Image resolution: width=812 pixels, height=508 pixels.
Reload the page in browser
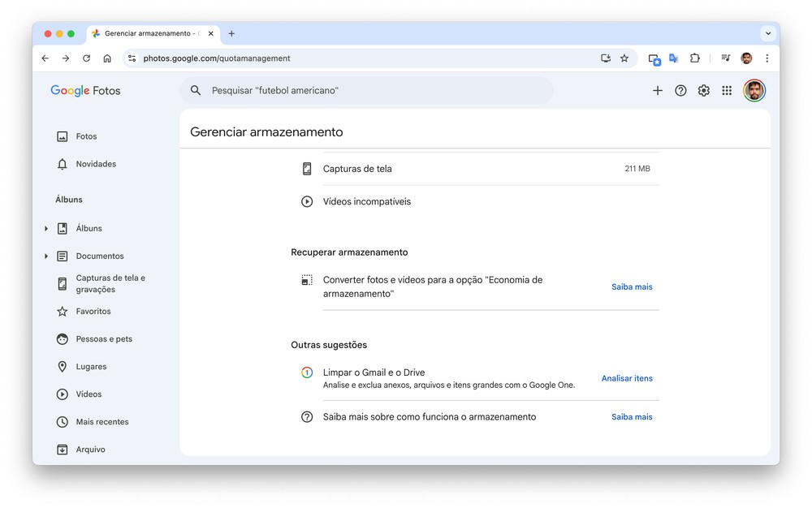86,58
